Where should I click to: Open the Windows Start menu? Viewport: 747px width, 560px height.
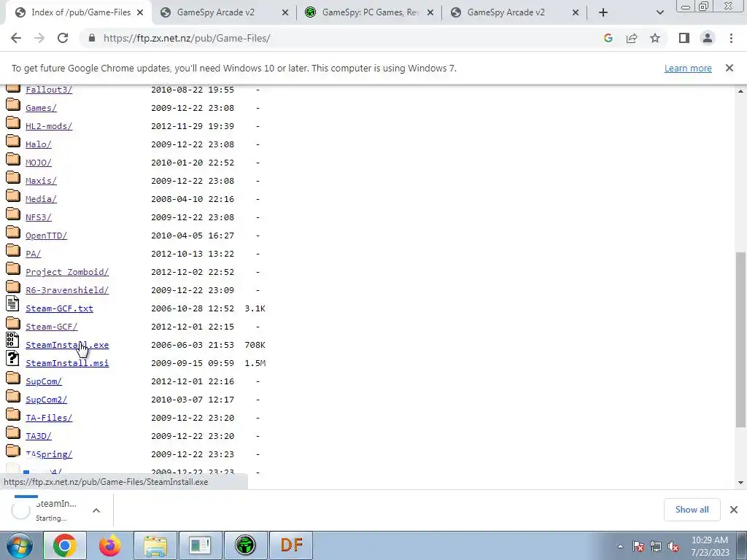(20, 545)
